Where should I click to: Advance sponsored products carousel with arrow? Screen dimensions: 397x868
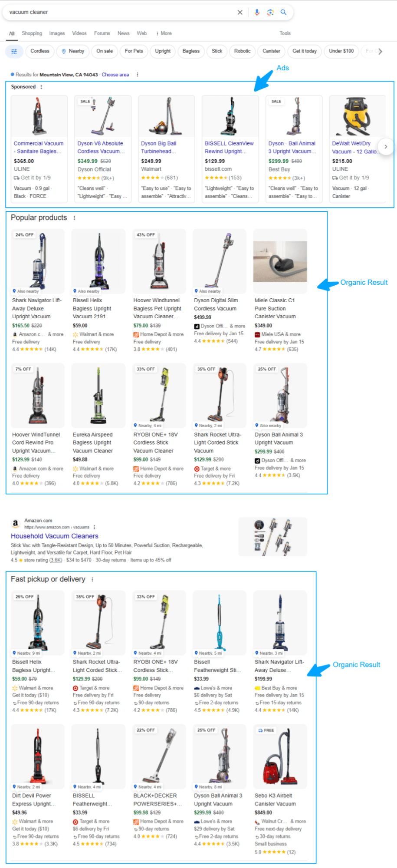tap(386, 147)
